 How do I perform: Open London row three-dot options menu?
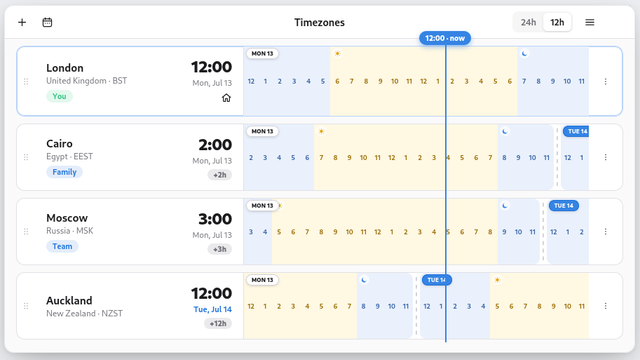[x=606, y=82]
